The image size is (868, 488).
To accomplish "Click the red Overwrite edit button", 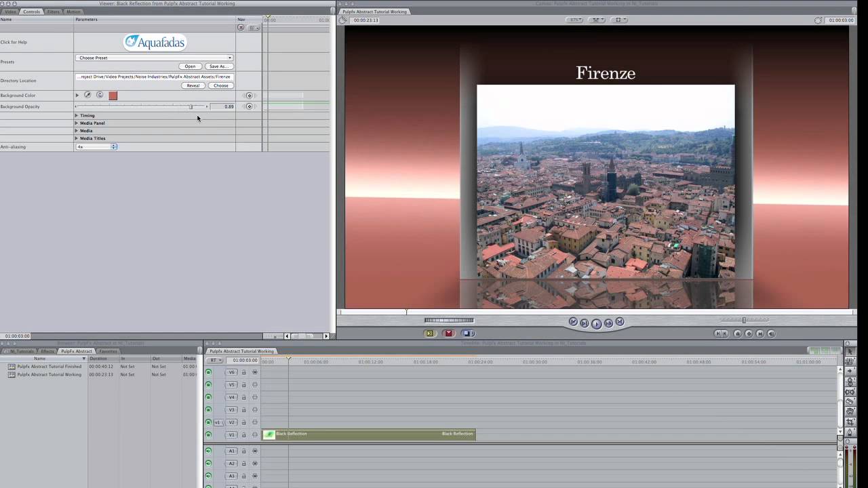I will pyautogui.click(x=448, y=333).
